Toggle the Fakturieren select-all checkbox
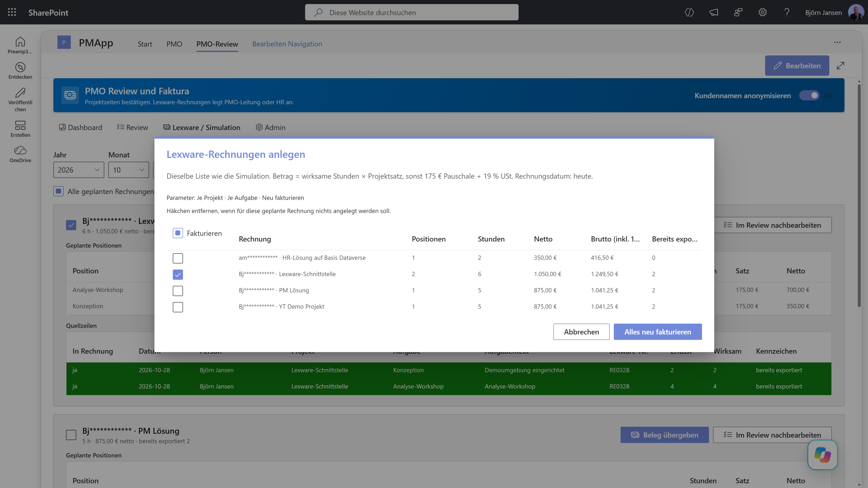Image resolution: width=868 pixels, height=488 pixels. point(178,233)
